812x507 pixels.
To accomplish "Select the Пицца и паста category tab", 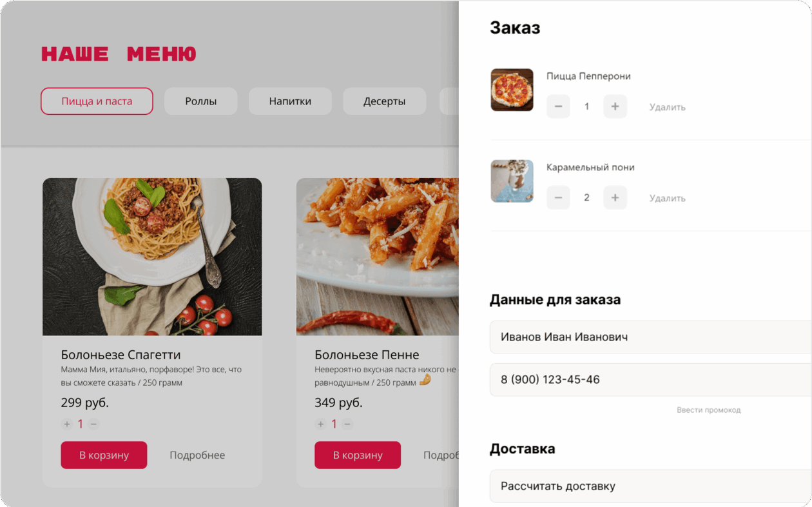I will pos(97,101).
